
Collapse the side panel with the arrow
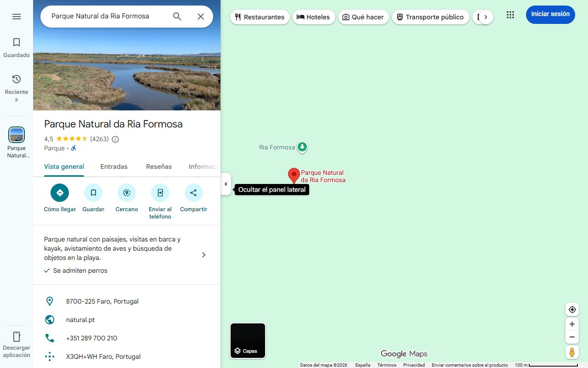click(x=226, y=184)
